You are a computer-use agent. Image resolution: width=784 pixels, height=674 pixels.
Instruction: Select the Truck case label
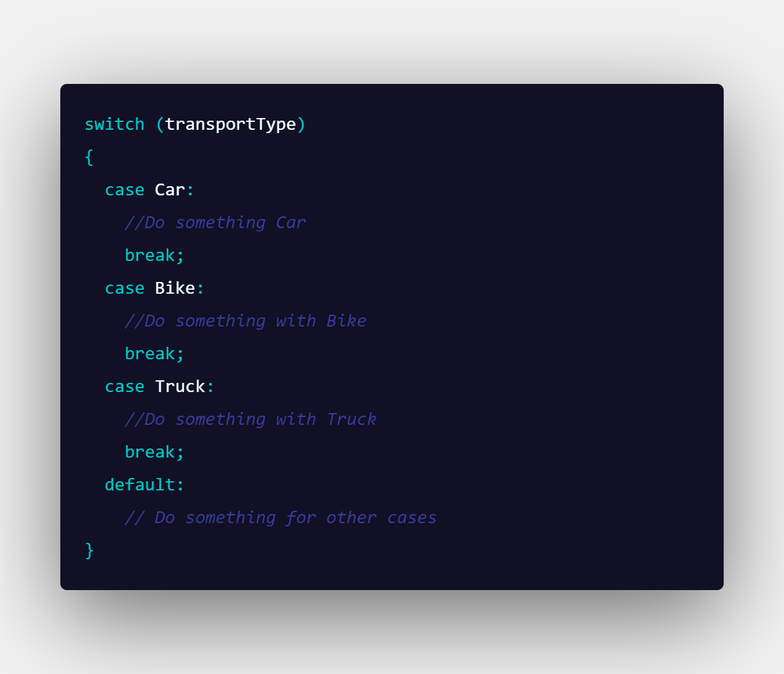pyautogui.click(x=180, y=386)
